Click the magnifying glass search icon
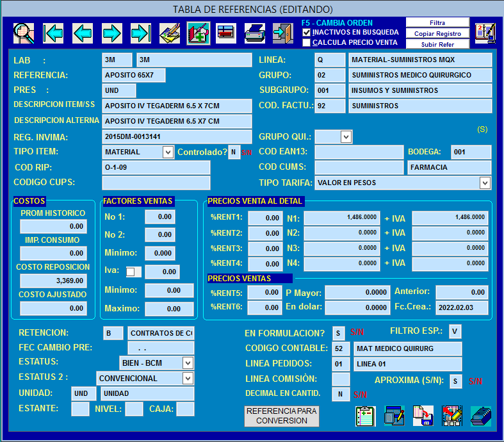Viewport: 504px width, 442px height. (24, 33)
